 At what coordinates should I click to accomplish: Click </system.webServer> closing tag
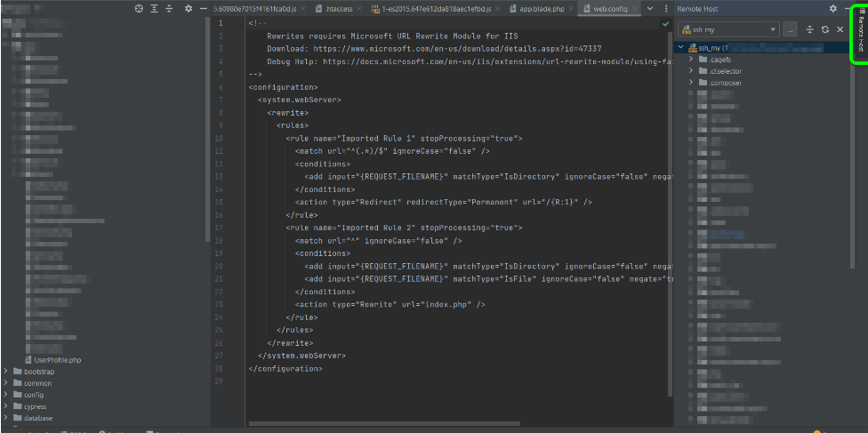[x=301, y=356]
